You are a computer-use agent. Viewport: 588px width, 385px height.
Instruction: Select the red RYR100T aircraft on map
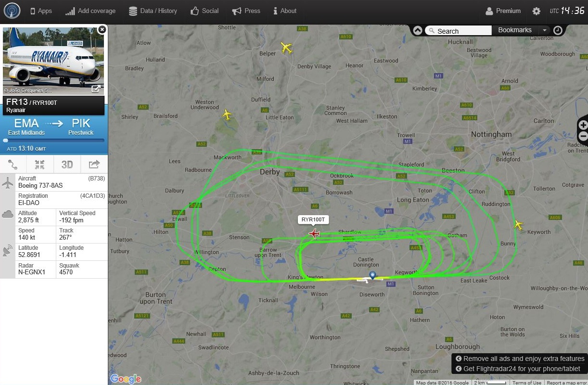pyautogui.click(x=314, y=234)
